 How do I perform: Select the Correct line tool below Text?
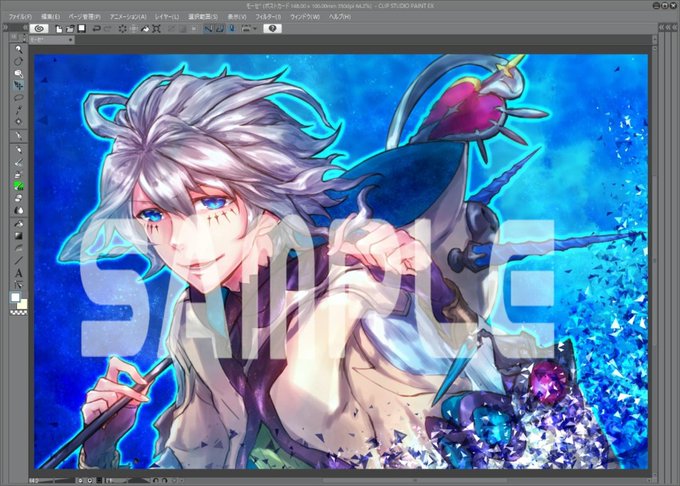[x=18, y=285]
